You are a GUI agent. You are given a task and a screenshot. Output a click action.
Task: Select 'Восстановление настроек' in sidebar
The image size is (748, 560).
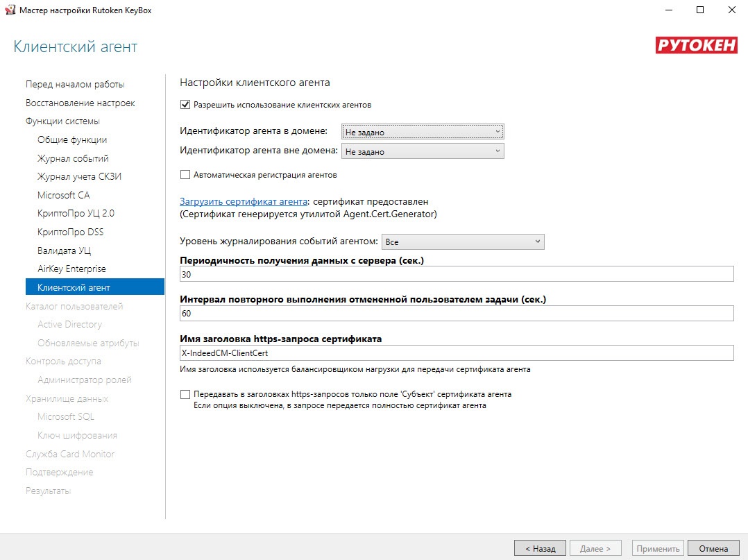click(x=80, y=103)
